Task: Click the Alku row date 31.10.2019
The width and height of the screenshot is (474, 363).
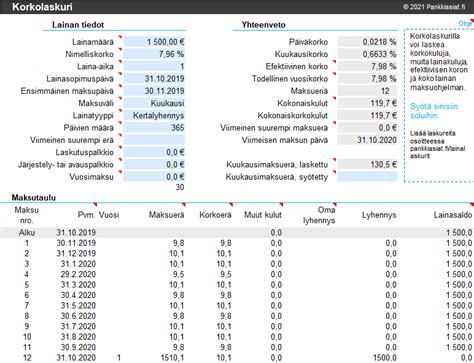Action: click(x=76, y=232)
